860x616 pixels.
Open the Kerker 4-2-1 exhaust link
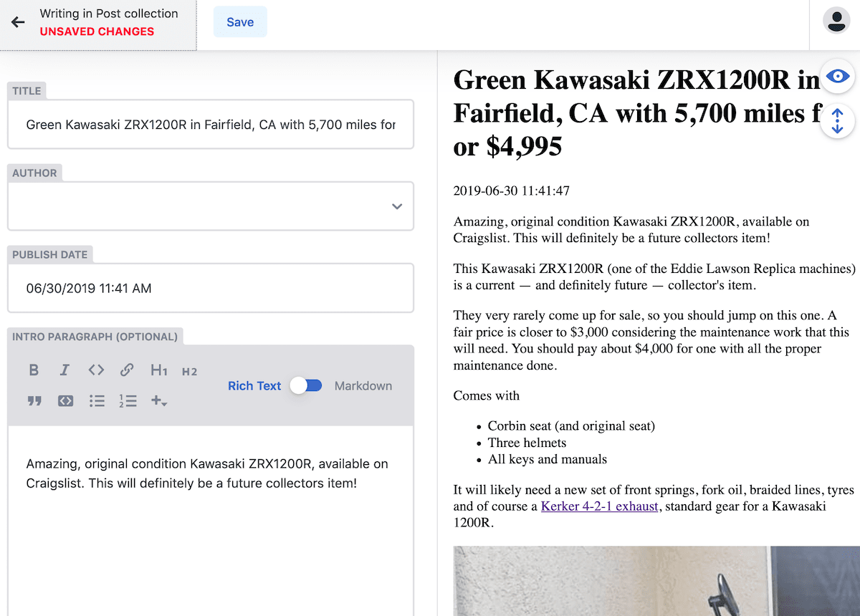point(599,506)
